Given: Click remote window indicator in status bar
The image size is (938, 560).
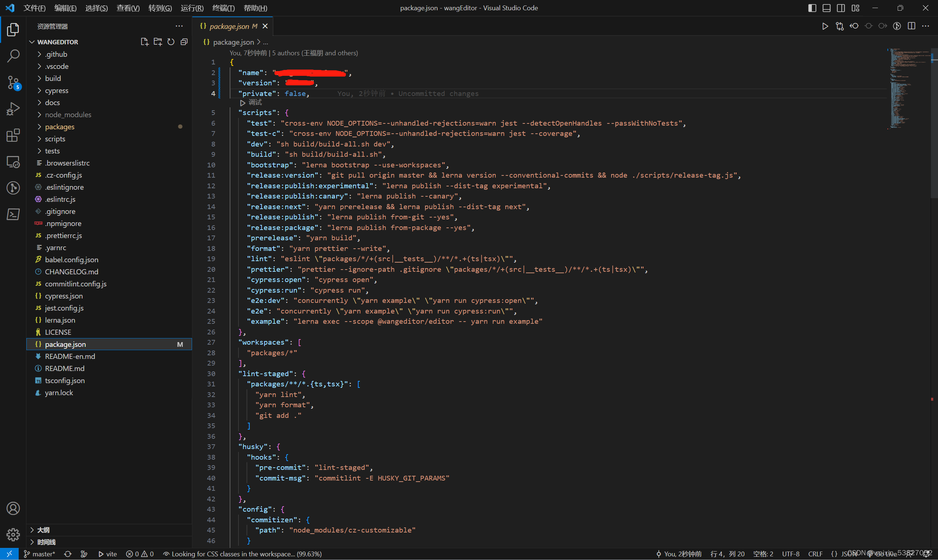Looking at the screenshot, I should [9, 554].
